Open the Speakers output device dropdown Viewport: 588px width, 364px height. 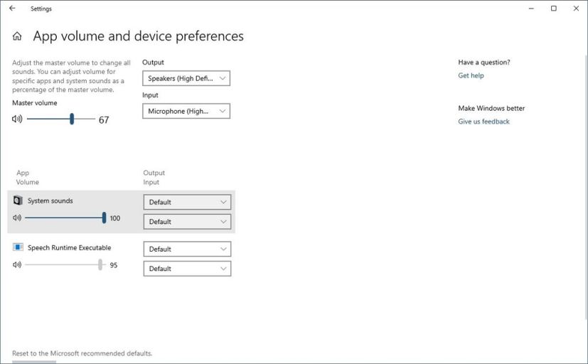click(186, 78)
